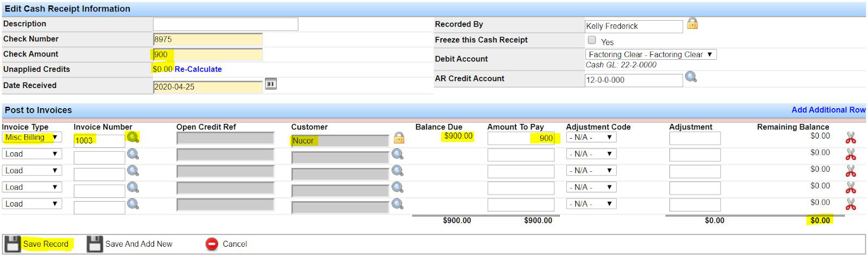Click Amount To Pay field on second row
The height and width of the screenshot is (256, 868).
[x=521, y=155]
